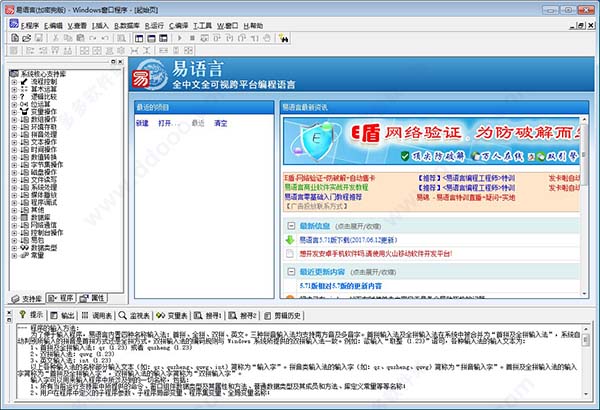Open the 程序 menu
The width and height of the screenshot is (600, 410).
pos(30,26)
